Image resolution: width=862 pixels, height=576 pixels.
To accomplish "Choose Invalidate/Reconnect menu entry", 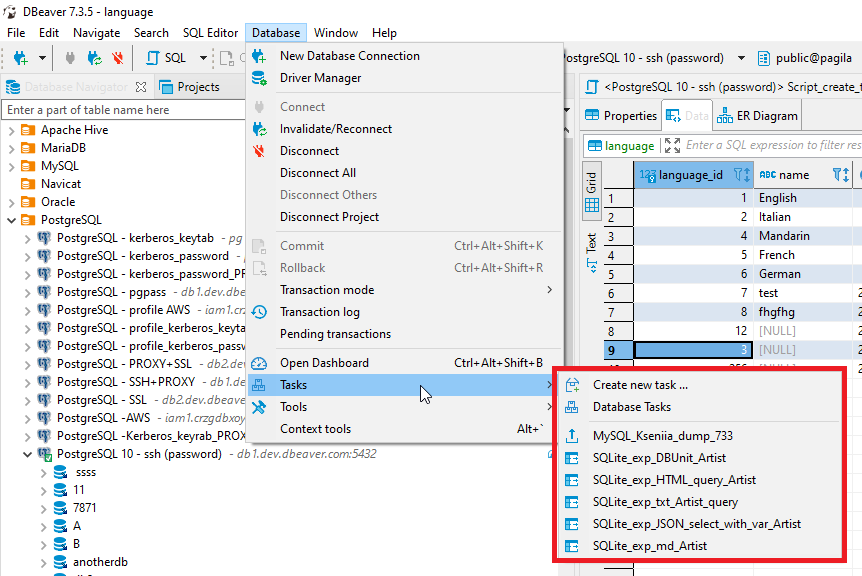I will tap(405, 129).
